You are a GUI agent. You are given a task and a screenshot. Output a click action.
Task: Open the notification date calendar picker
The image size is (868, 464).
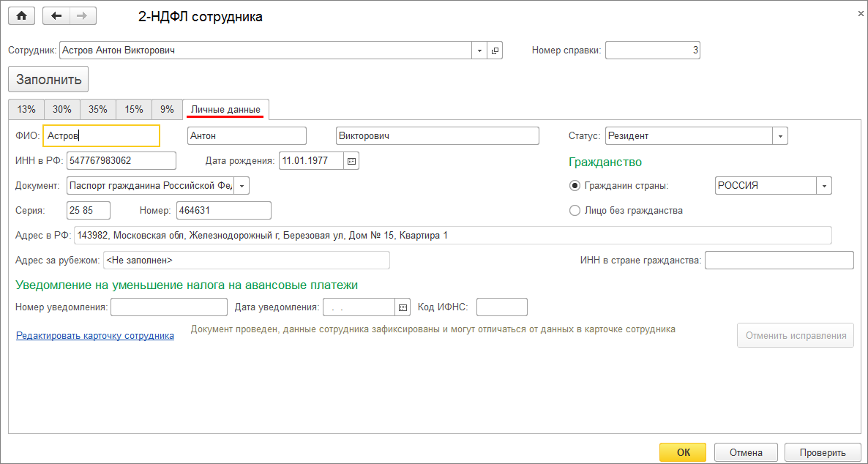[403, 307]
